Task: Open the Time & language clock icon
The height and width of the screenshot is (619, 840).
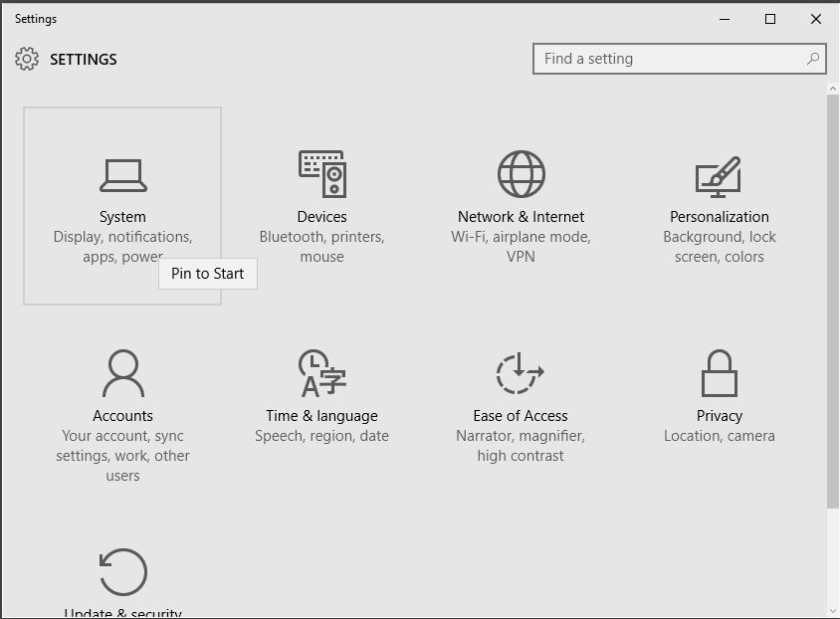Action: pyautogui.click(x=321, y=373)
